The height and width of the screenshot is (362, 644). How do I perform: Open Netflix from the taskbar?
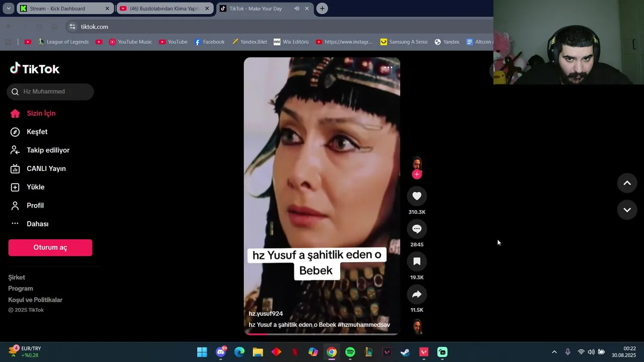point(295,352)
